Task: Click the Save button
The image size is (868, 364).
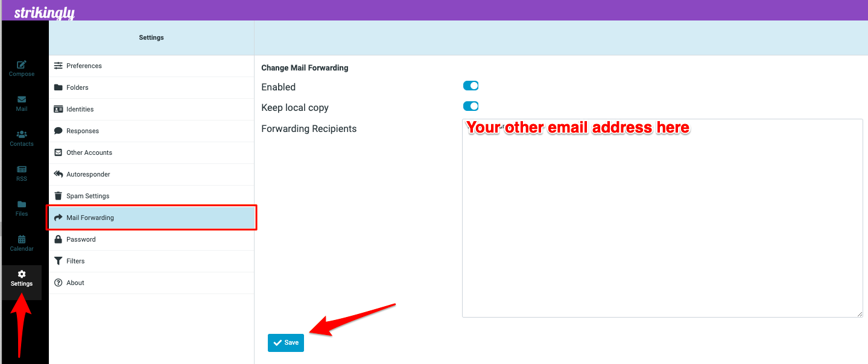Action: click(x=286, y=342)
